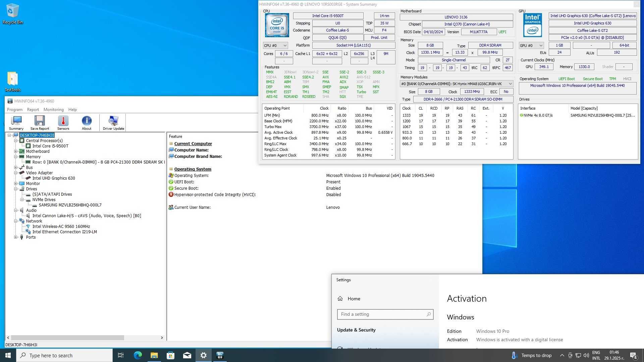644x362 pixels.
Task: Launch Microsoft Edge from taskbar
Action: click(x=138, y=355)
